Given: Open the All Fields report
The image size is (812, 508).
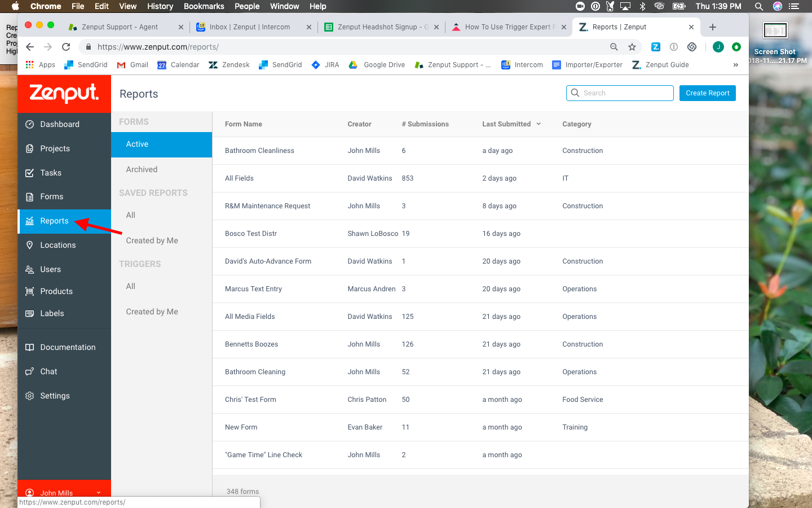Looking at the screenshot, I should point(239,178).
